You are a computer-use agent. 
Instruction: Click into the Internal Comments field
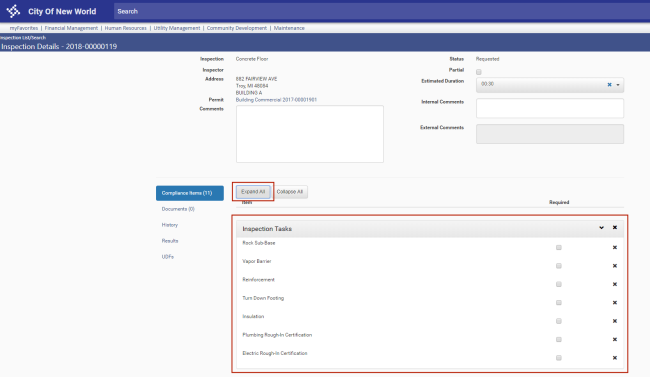550,108
